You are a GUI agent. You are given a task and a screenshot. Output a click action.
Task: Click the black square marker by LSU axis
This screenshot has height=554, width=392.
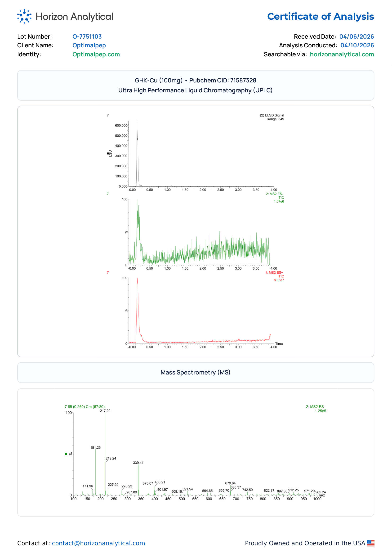click(x=108, y=153)
